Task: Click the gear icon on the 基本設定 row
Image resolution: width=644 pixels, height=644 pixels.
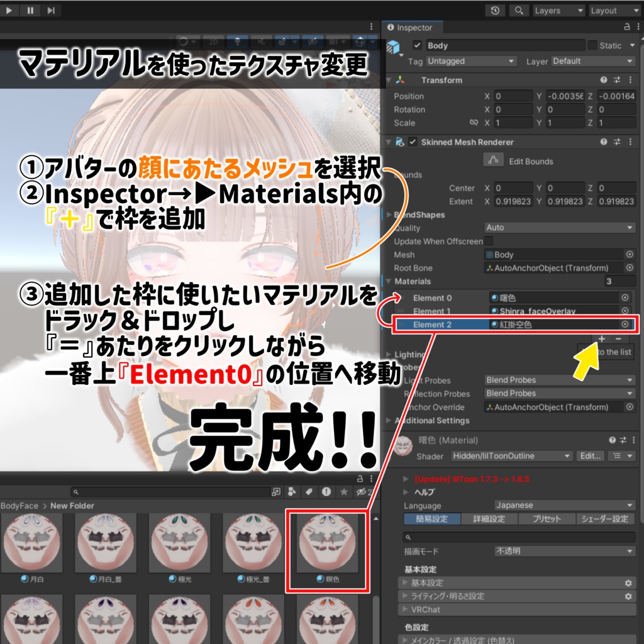Action: point(627,584)
